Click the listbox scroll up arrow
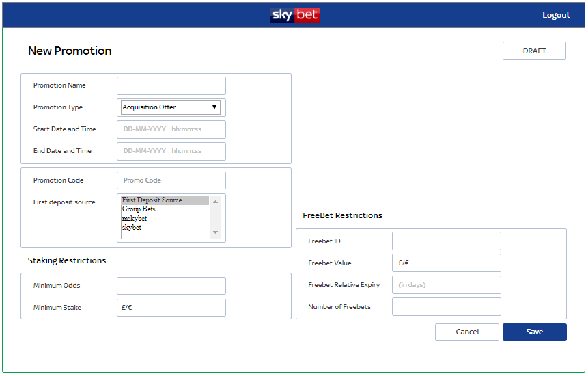Viewport: 588px width, 376px height. (x=215, y=202)
